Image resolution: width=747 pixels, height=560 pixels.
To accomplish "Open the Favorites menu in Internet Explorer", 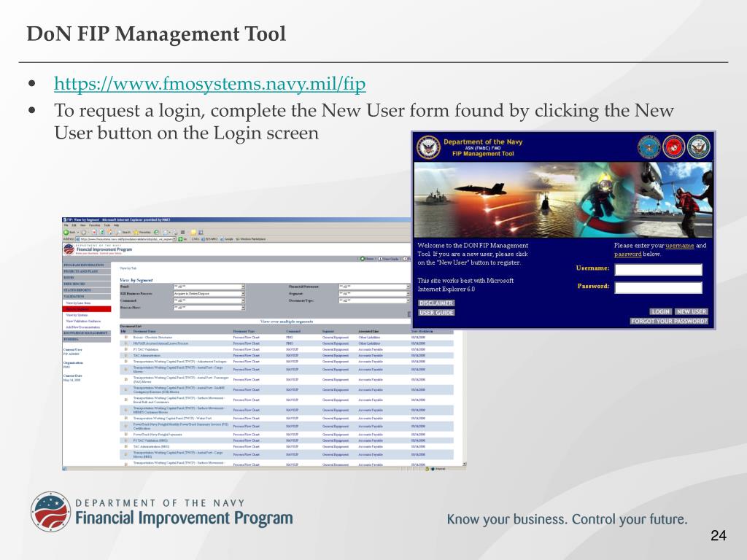I will 94,225.
